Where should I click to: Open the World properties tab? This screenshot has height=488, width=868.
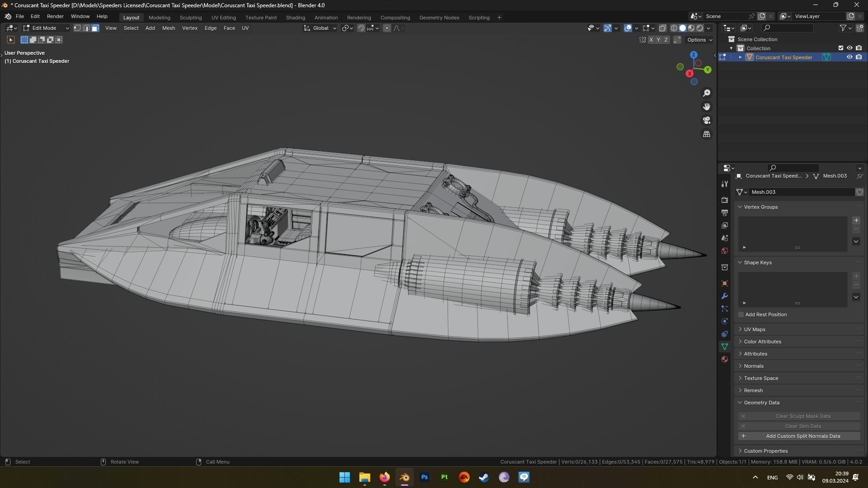(725, 251)
